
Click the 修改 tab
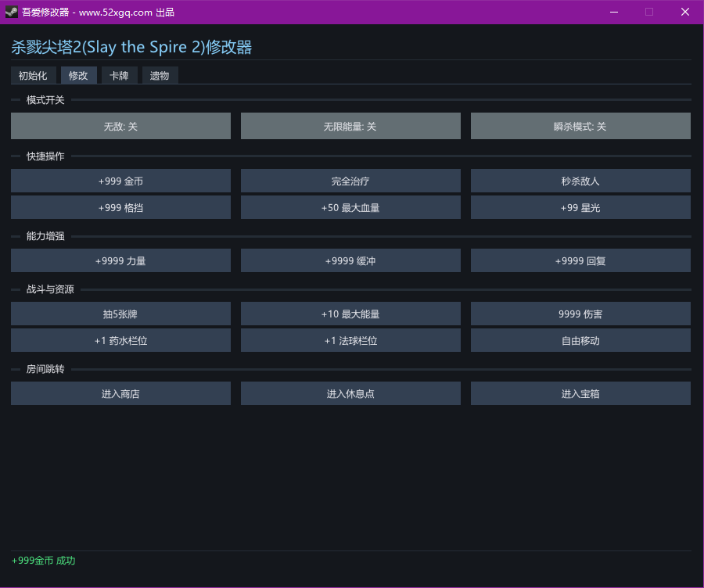pyautogui.click(x=78, y=76)
